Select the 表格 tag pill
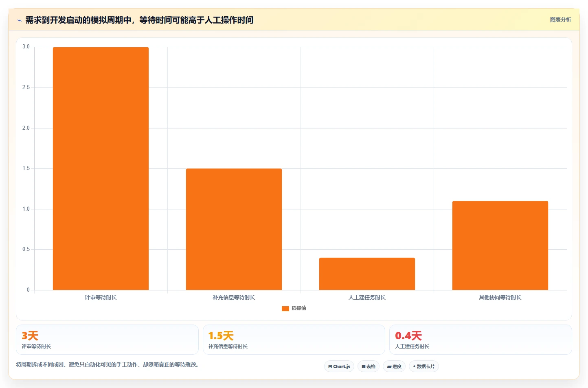Screen dimensions: 588x388 pyautogui.click(x=369, y=366)
